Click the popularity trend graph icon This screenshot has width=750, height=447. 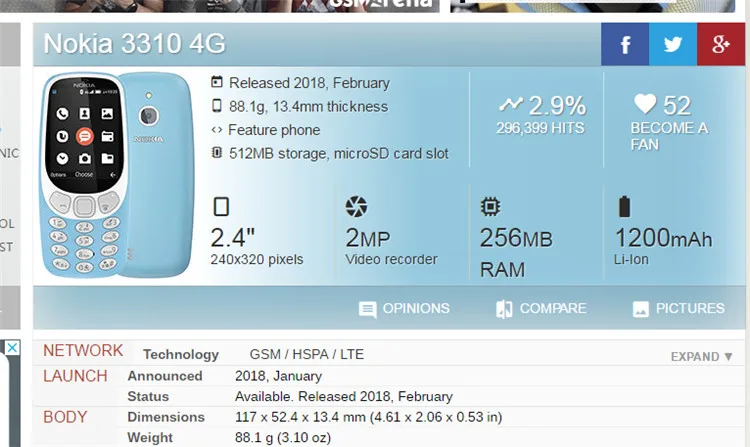tap(511, 104)
